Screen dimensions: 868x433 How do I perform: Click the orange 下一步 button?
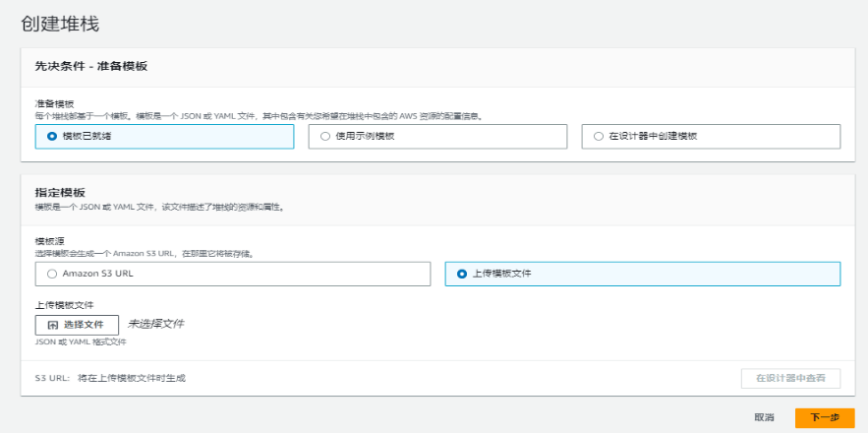(824, 417)
